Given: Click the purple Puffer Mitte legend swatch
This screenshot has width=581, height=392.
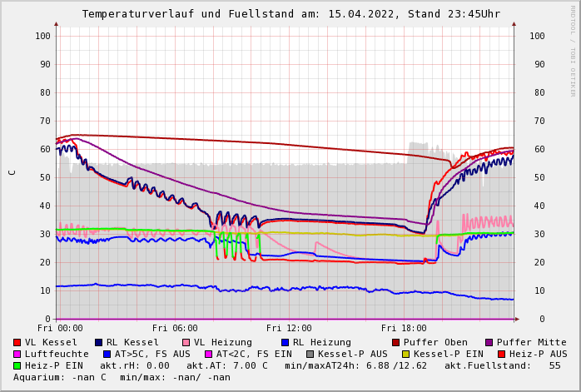Looking at the screenshot, I should 489,342.
